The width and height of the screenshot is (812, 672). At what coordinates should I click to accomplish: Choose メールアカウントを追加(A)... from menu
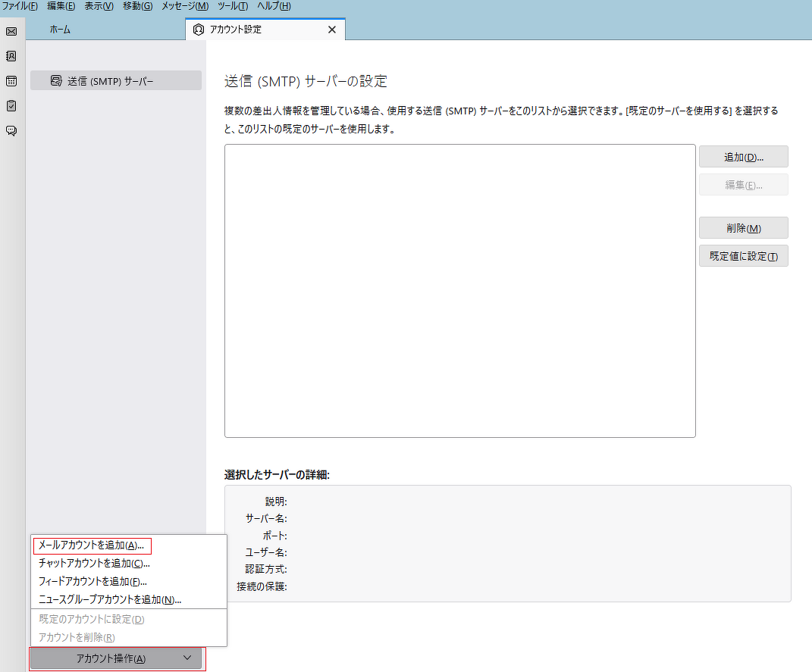91,545
